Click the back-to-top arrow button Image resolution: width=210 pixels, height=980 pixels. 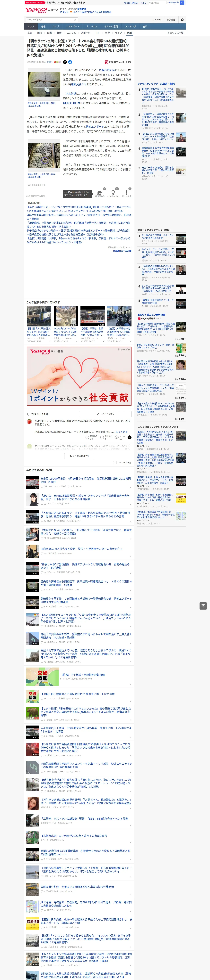tap(203, 606)
